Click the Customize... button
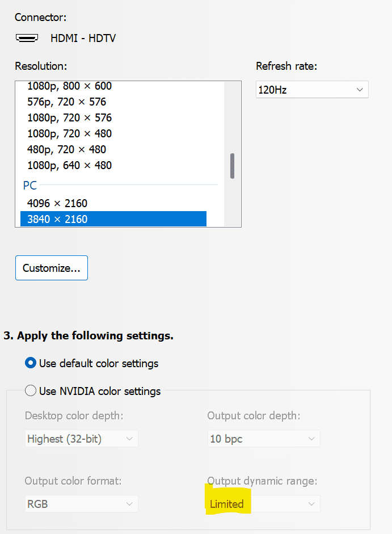 click(x=52, y=268)
